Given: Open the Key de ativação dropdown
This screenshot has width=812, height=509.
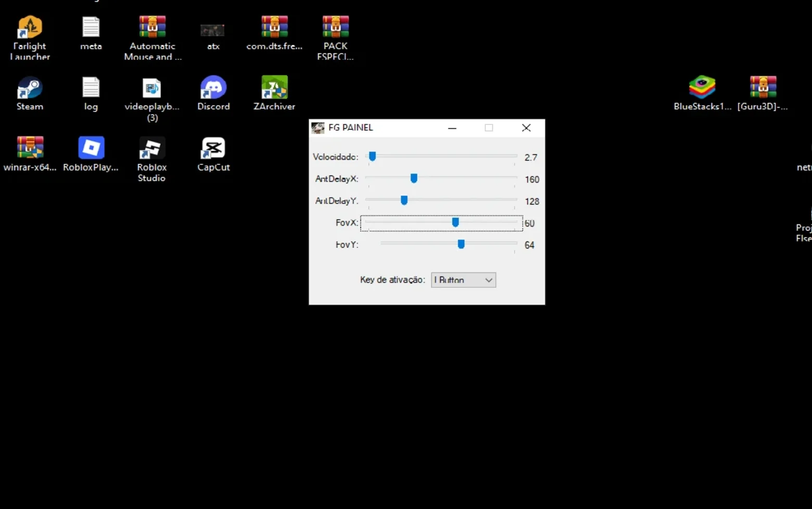Looking at the screenshot, I should click(x=463, y=280).
